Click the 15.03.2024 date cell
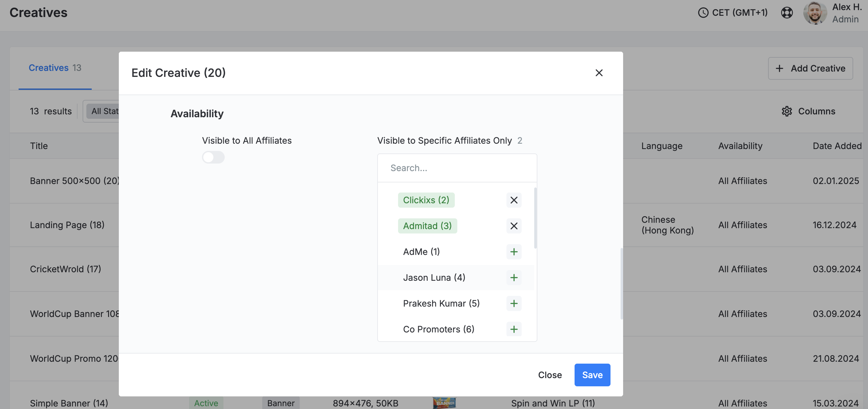 (836, 403)
